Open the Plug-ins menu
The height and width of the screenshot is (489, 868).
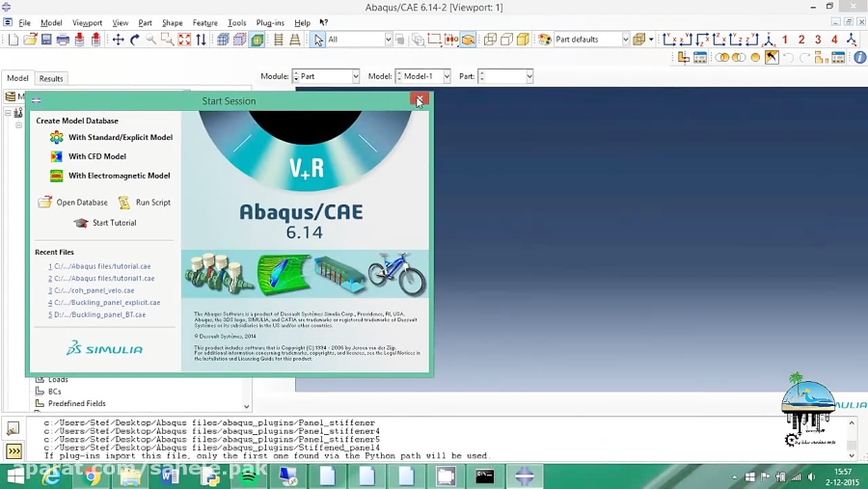pos(270,23)
